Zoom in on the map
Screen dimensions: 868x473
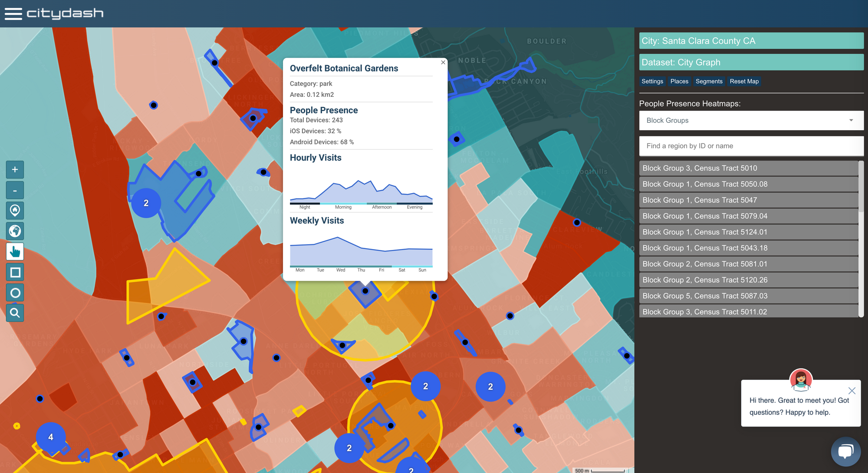15,170
